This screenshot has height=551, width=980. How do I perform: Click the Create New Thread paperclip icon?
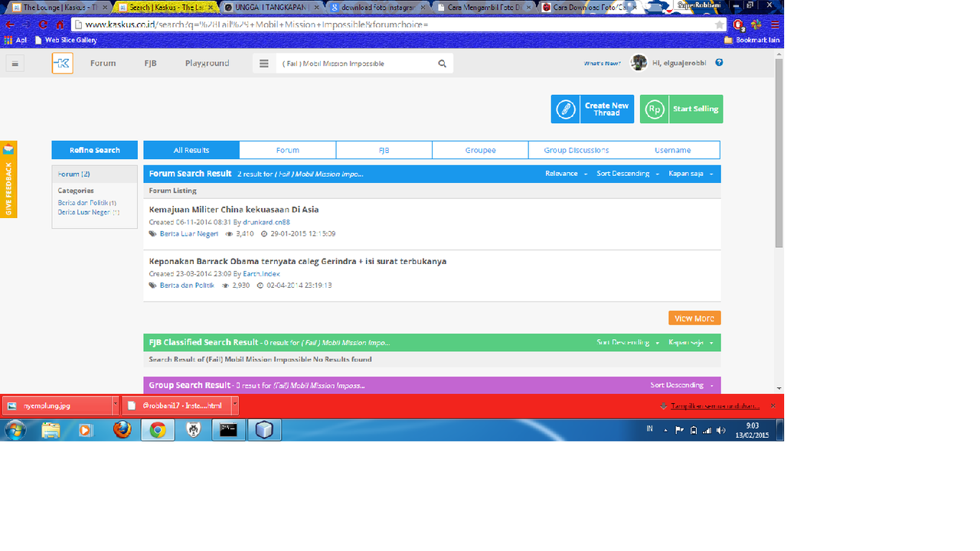566,109
